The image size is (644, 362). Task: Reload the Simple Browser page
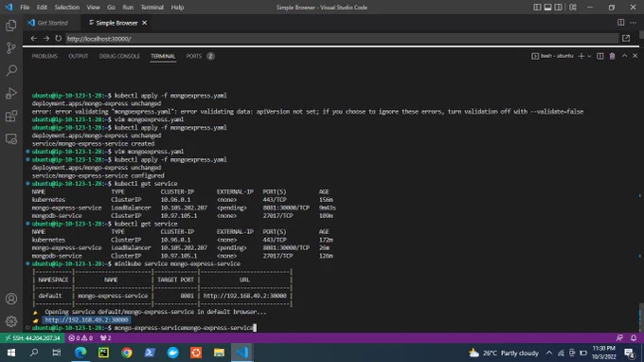pos(59,39)
